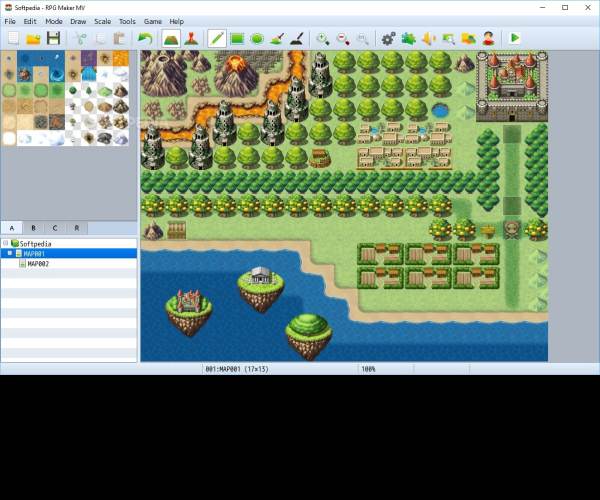Switch to tileset tab B
This screenshot has height=500, width=600.
33,228
